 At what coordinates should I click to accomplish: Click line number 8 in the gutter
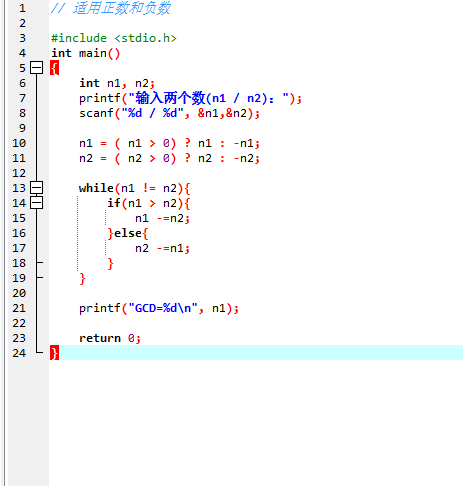click(x=22, y=113)
